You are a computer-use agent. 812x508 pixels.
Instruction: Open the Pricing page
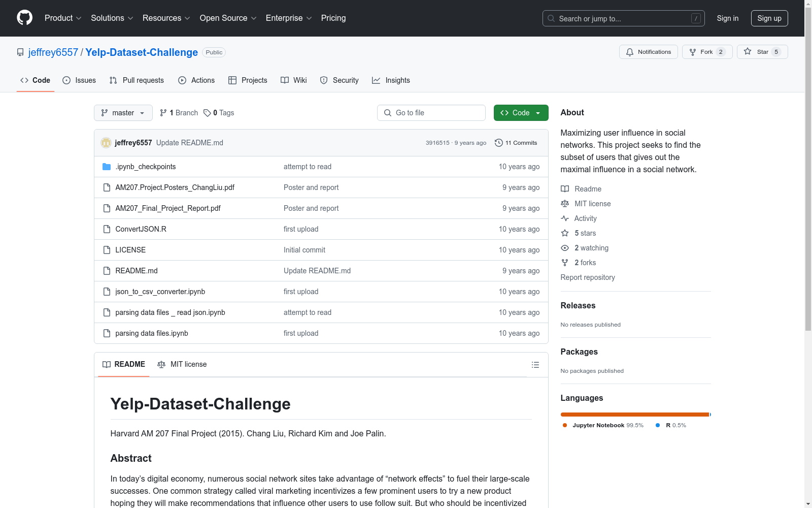333,18
